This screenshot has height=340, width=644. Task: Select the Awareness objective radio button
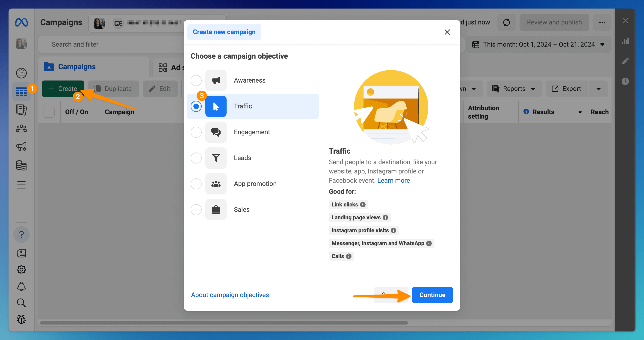pyautogui.click(x=196, y=80)
